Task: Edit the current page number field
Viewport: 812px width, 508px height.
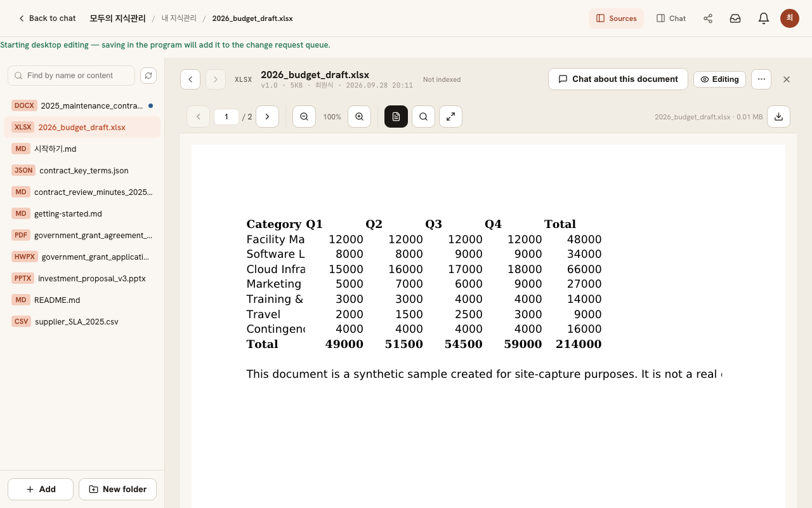Action: (x=226, y=117)
